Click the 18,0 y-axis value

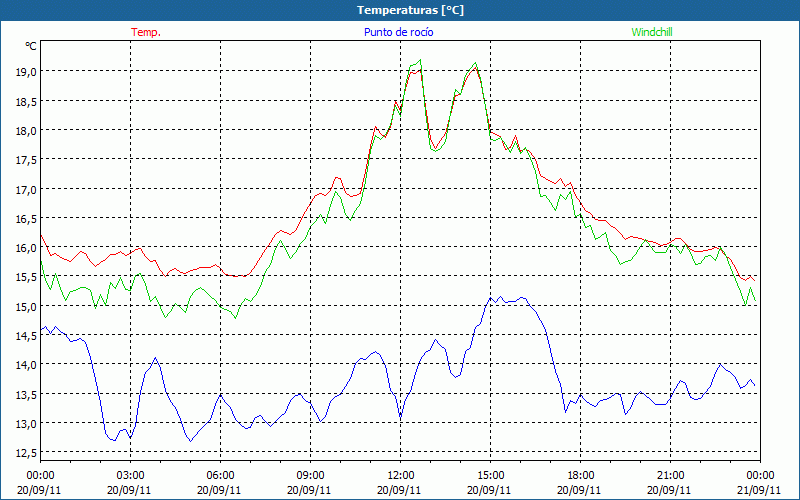pos(27,130)
